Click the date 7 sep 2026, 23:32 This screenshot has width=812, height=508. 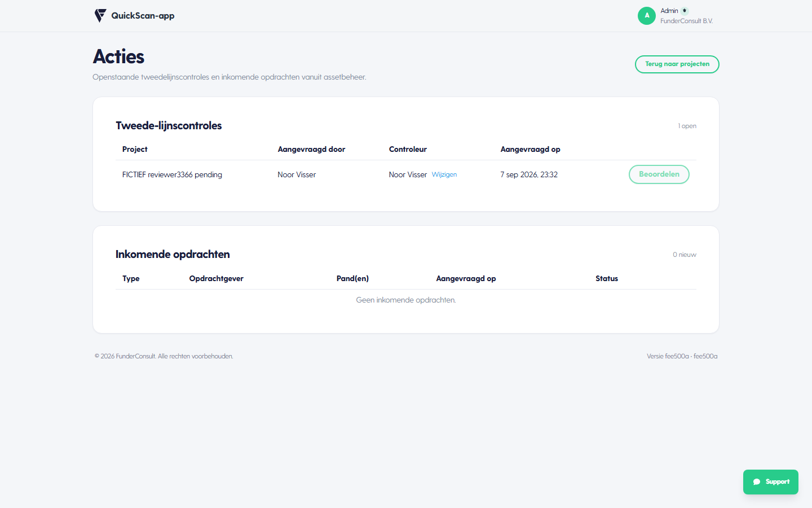[529, 175]
